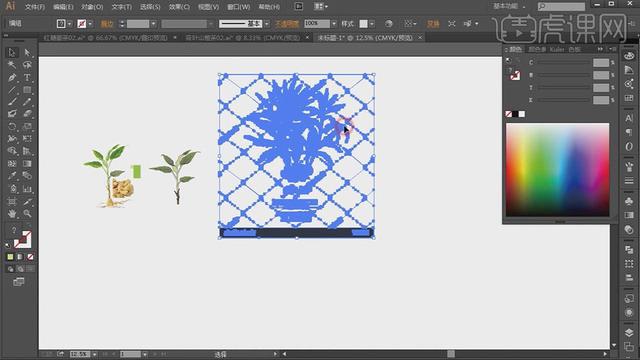The image size is (640, 360).
Task: Toggle Draw Normal mode icon
Action: [10, 269]
